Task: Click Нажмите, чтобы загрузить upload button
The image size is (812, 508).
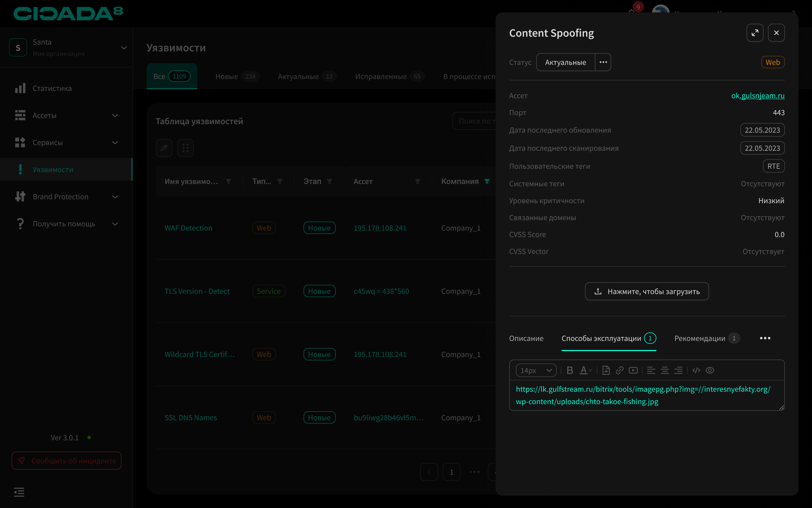Action: tap(647, 291)
